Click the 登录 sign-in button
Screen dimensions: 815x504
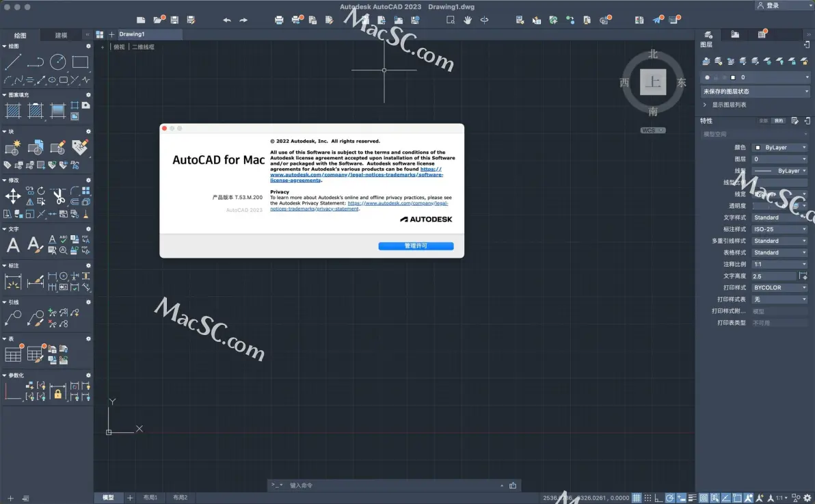(x=769, y=5)
